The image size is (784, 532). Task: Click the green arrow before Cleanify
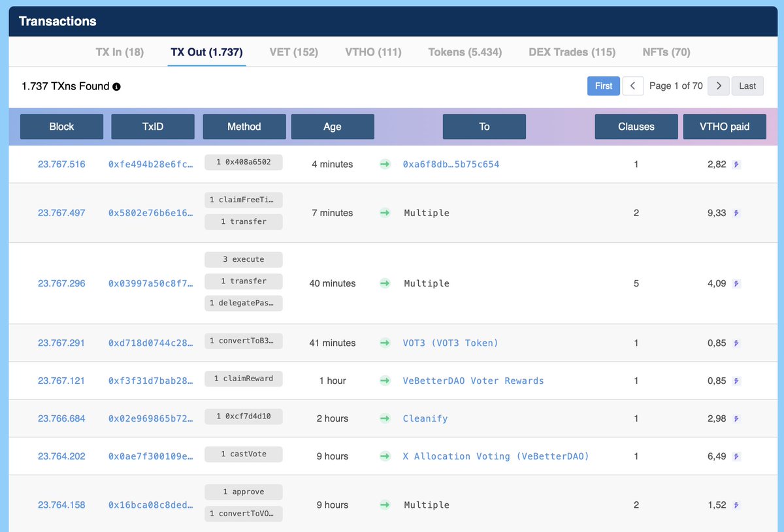(x=385, y=418)
